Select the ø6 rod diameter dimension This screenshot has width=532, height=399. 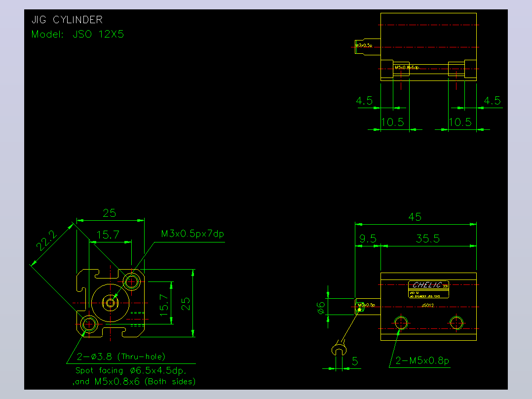pyautogui.click(x=321, y=308)
